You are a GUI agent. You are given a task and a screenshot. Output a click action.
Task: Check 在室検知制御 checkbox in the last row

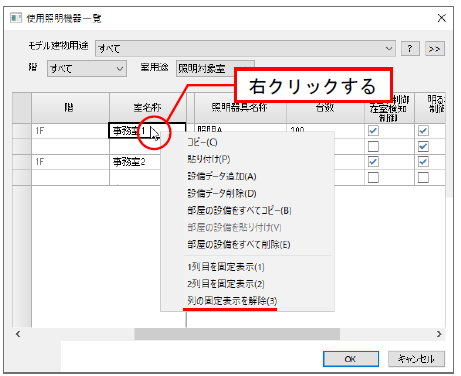(373, 177)
